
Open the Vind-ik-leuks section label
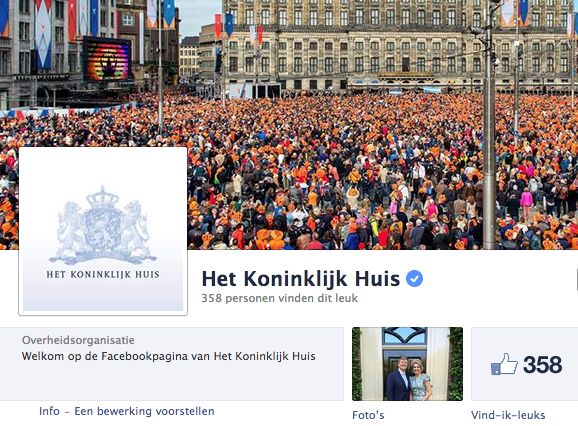tap(508, 415)
